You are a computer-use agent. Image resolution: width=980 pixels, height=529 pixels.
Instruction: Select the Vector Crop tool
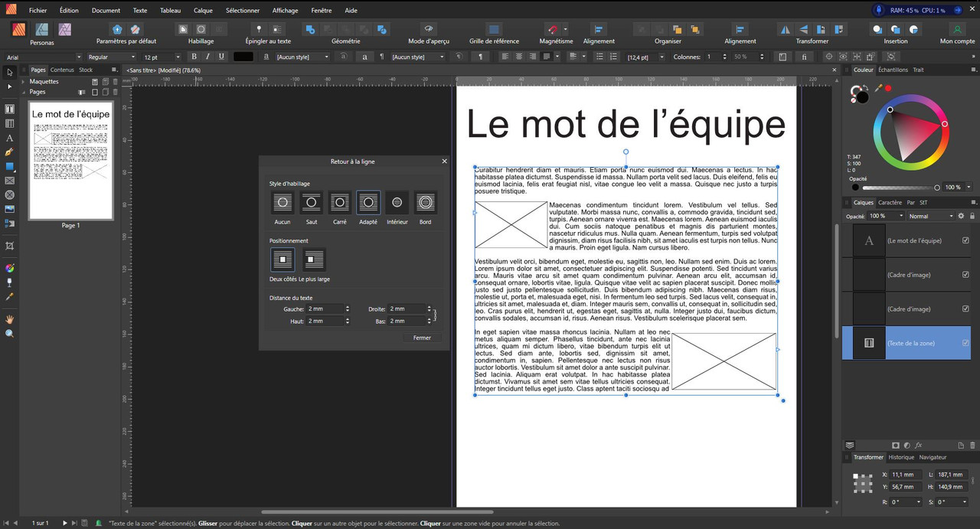pos(9,246)
